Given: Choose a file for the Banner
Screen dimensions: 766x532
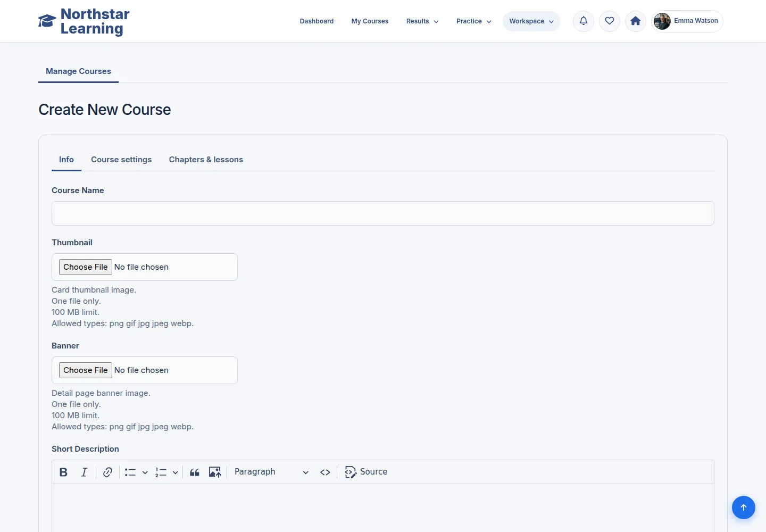Looking at the screenshot, I should [x=85, y=370].
